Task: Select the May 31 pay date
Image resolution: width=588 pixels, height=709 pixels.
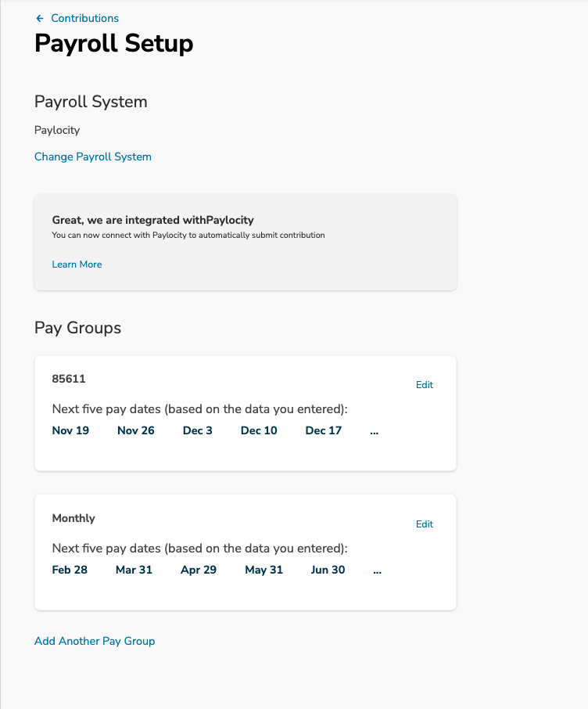Action: coord(264,570)
